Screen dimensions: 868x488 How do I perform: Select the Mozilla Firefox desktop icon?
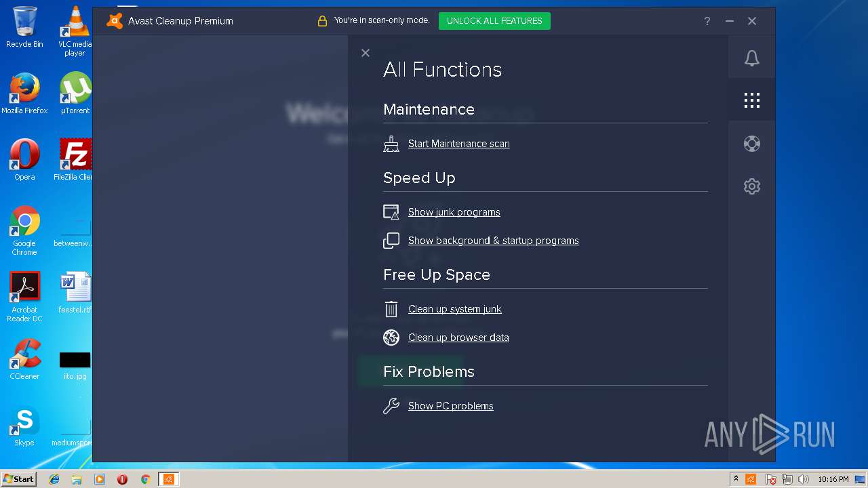pyautogui.click(x=24, y=94)
